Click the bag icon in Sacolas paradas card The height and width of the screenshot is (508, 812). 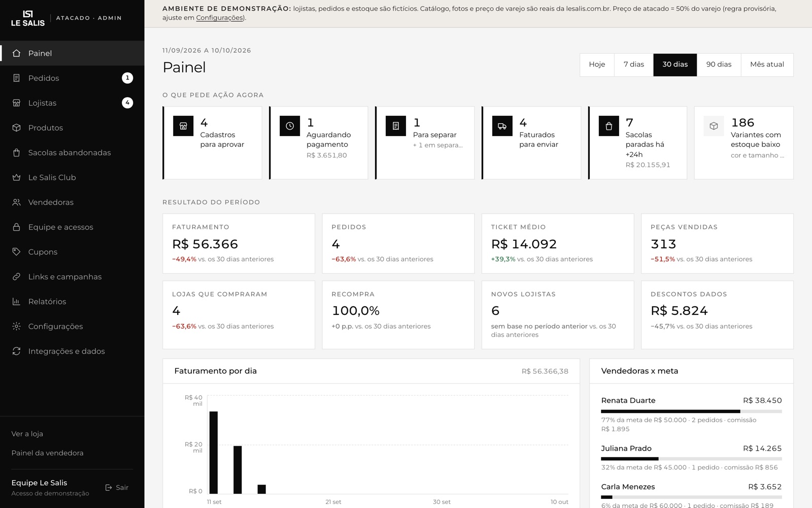pyautogui.click(x=608, y=126)
